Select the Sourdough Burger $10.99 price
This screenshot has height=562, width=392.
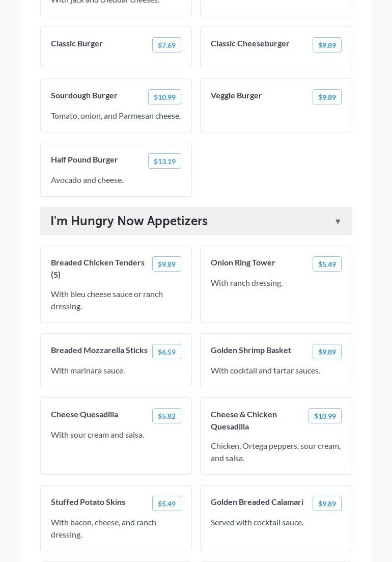click(164, 97)
